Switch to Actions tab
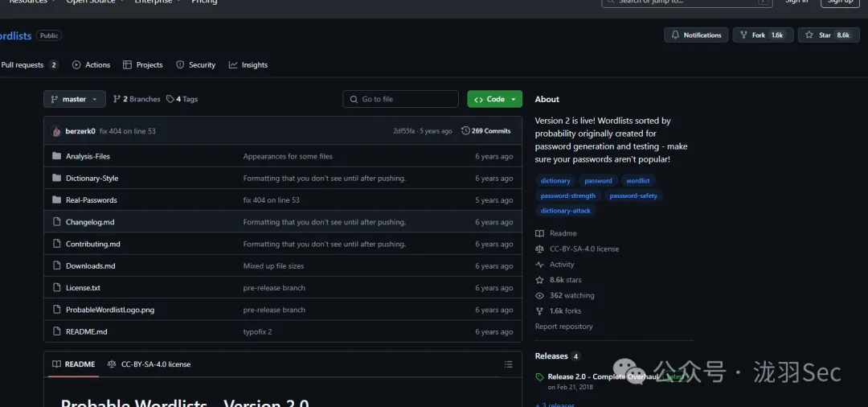The height and width of the screenshot is (407, 868). tap(92, 65)
